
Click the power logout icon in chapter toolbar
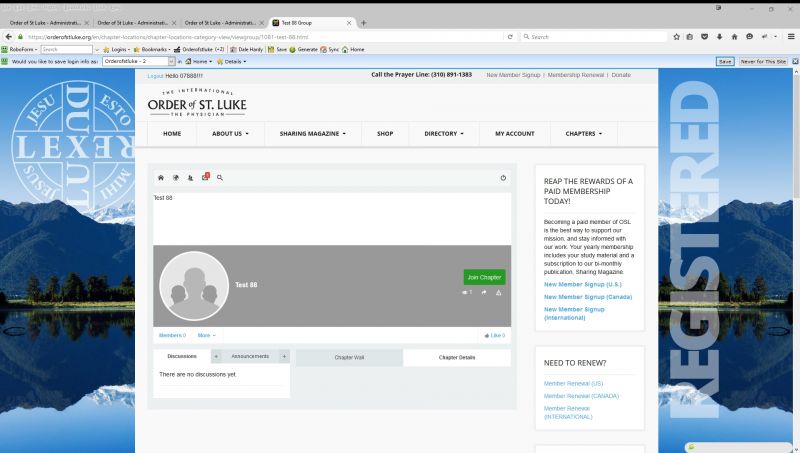[503, 178]
